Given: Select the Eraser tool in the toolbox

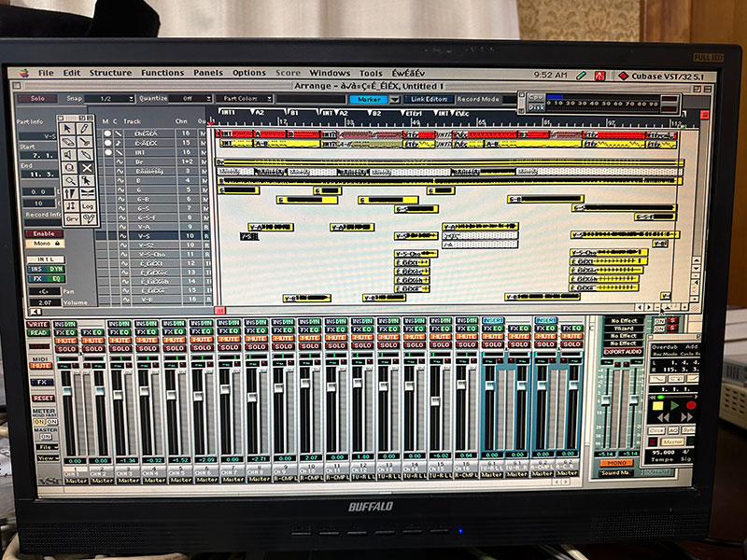Looking at the screenshot, I should (x=67, y=142).
